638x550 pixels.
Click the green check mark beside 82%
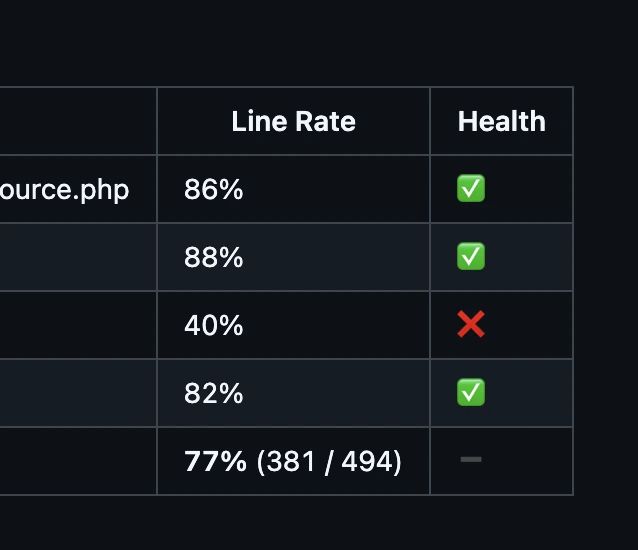pyautogui.click(x=471, y=393)
